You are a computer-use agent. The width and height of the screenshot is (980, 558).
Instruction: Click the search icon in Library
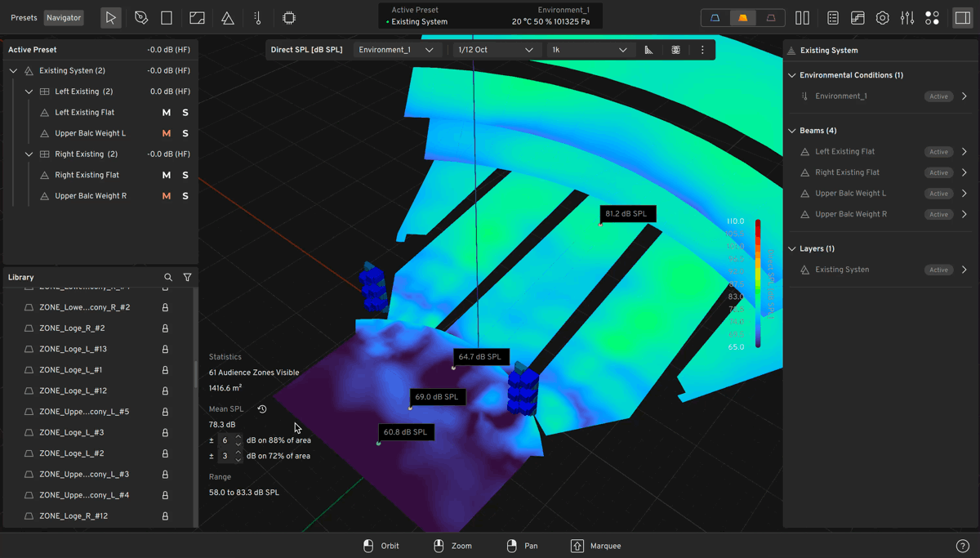tap(168, 278)
